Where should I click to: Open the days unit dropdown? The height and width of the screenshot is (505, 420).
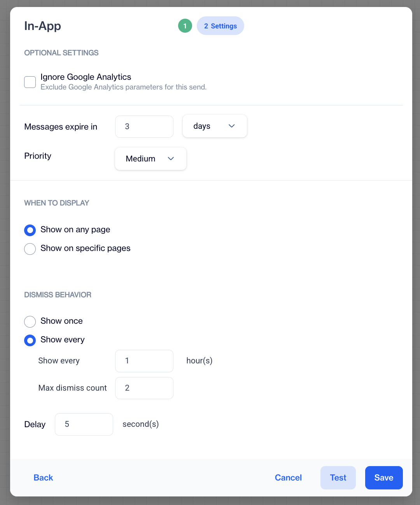(214, 126)
